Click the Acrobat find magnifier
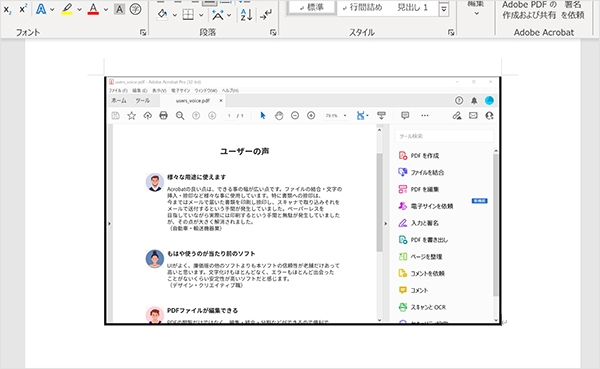The height and width of the screenshot is (369, 600). point(180,116)
